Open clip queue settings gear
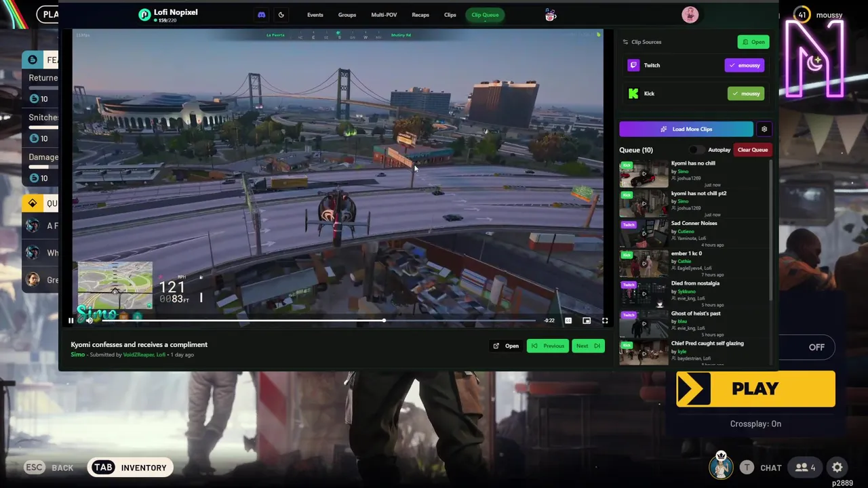The image size is (868, 488). [764, 129]
